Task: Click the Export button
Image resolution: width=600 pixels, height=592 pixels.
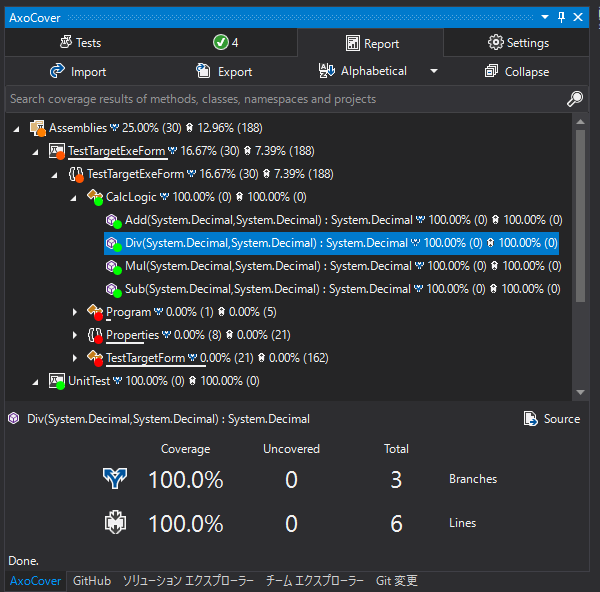Action: tap(224, 72)
